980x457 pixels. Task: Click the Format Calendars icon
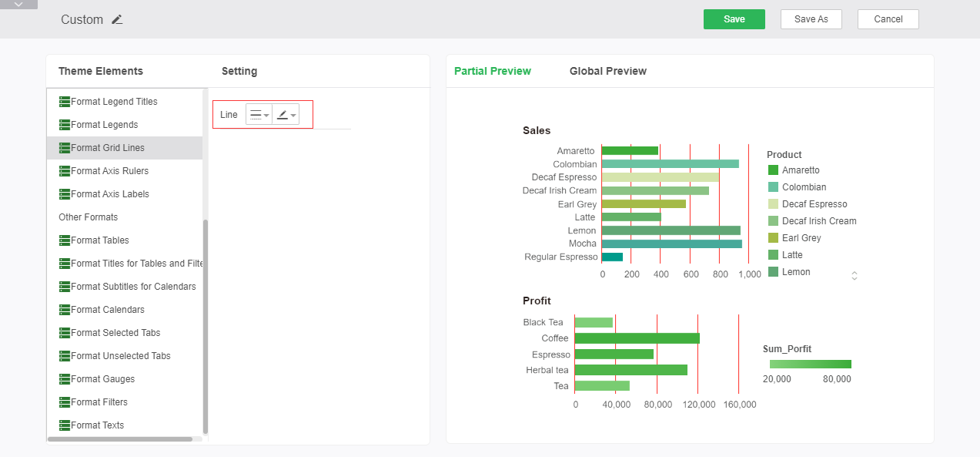tap(65, 310)
